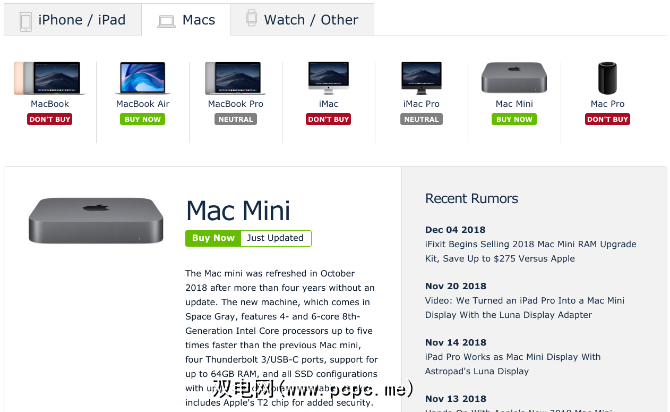The height and width of the screenshot is (412, 670).
Task: Select the MacBook product image
Action: [x=50, y=78]
